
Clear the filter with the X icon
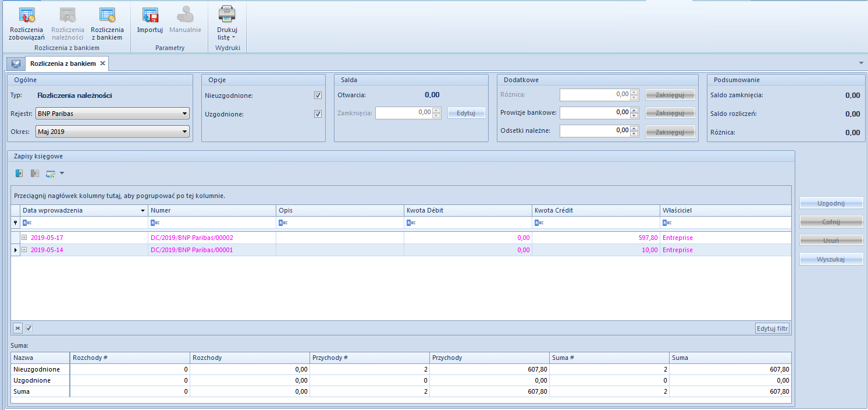click(x=17, y=328)
